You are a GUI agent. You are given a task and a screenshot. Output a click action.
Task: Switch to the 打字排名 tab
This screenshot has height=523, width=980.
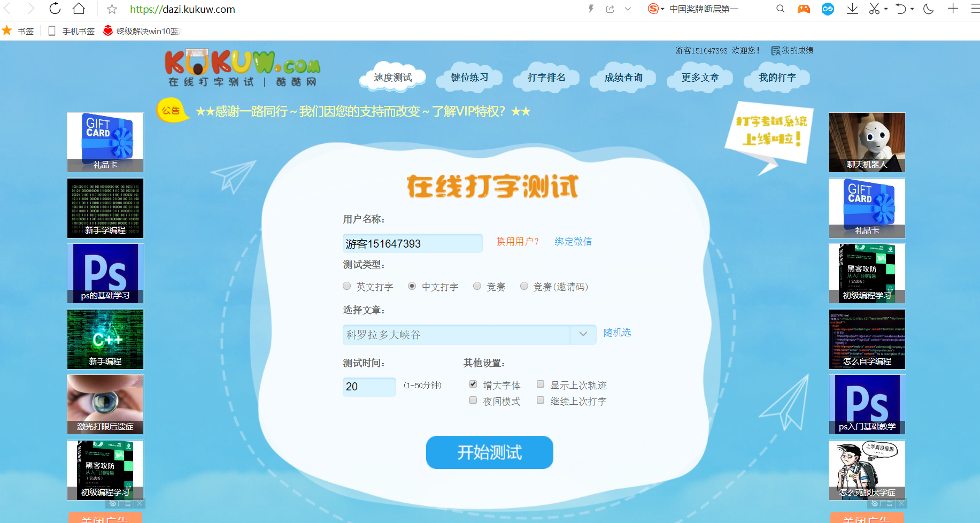[546, 78]
